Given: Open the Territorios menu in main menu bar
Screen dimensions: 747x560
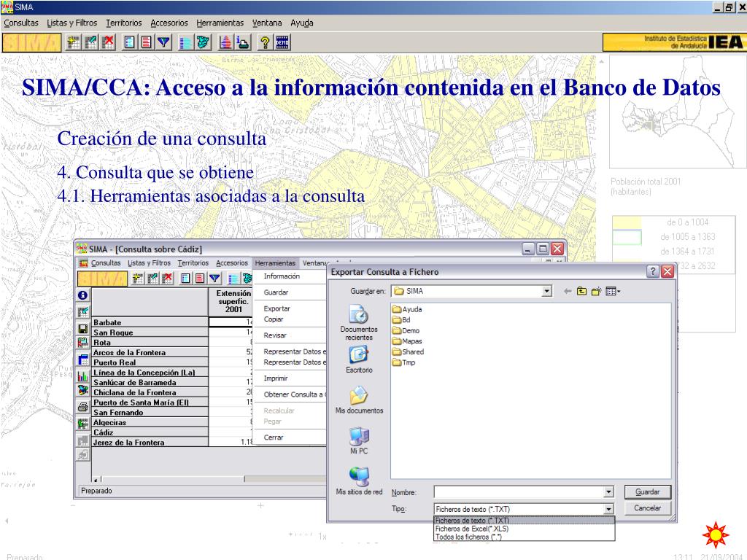Looking at the screenshot, I should 124,23.
